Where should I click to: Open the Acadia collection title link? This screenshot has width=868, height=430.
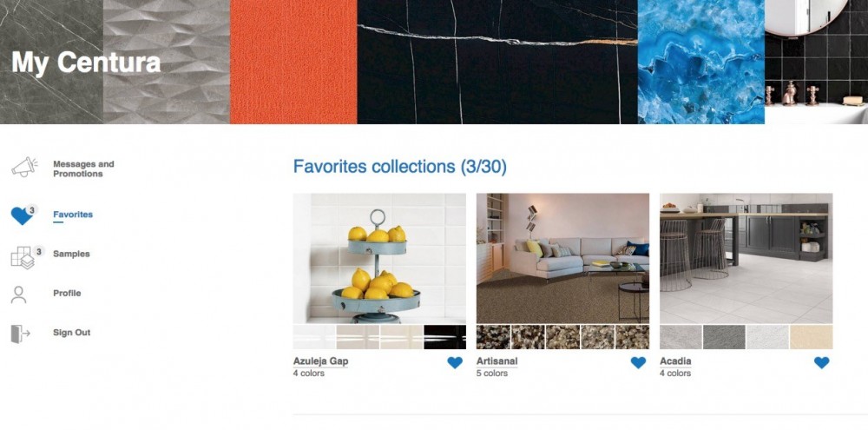pyautogui.click(x=675, y=361)
